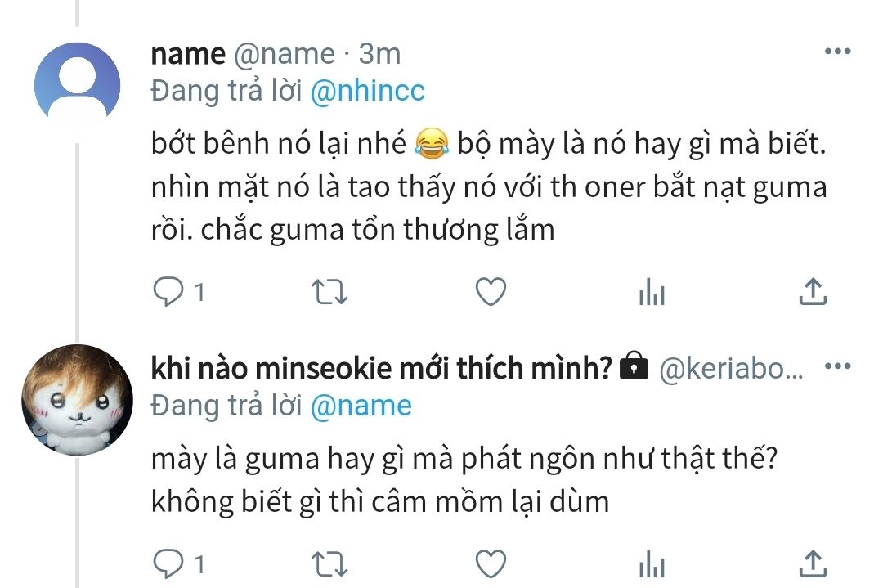The height and width of the screenshot is (588, 883).
Task: Like the second tweet by keriabo
Action: [x=491, y=563]
